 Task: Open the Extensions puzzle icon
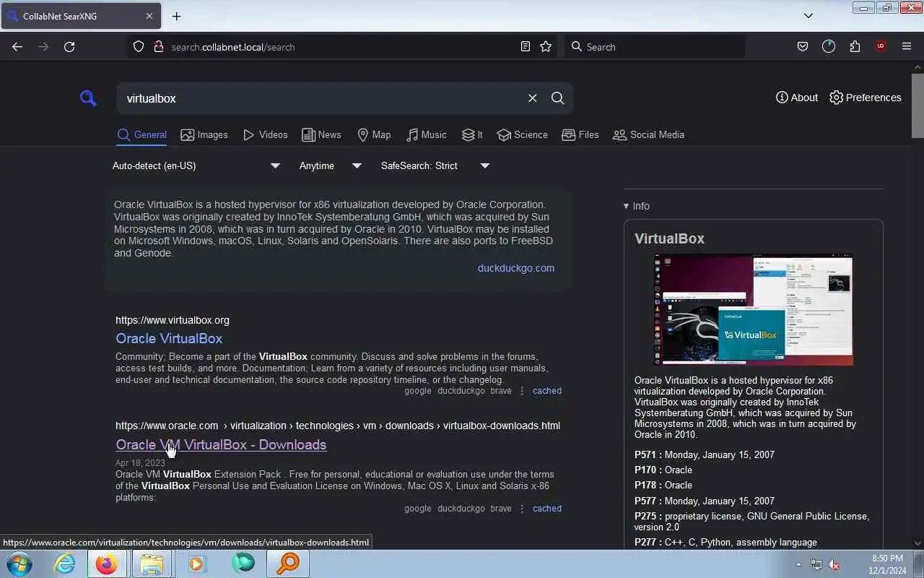pyautogui.click(x=855, y=46)
